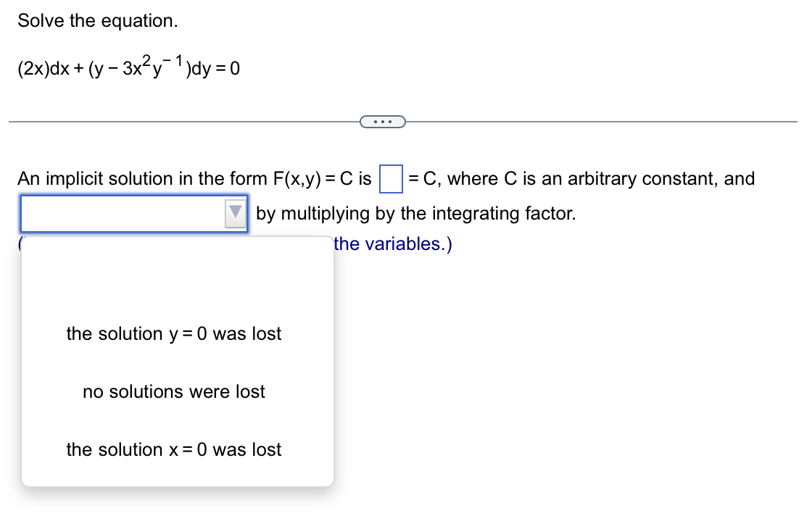812x529 pixels.
Task: Choose the middle option in the option list
Action: [173, 391]
